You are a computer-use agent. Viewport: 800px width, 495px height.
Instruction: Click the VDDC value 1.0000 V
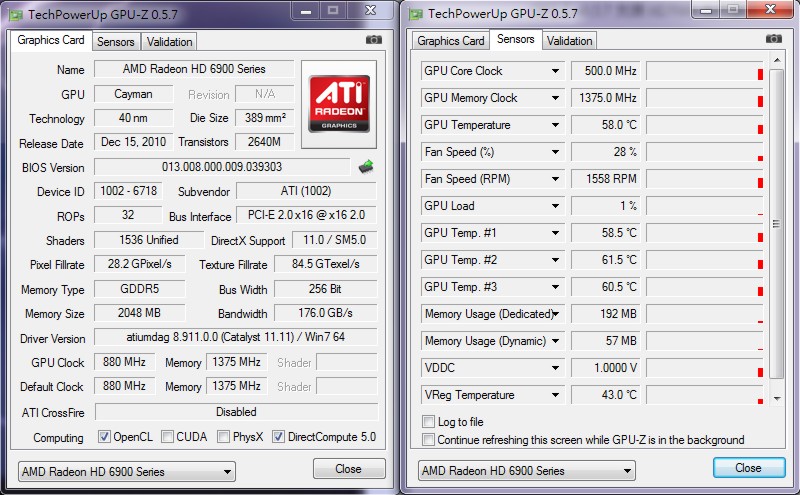605,368
